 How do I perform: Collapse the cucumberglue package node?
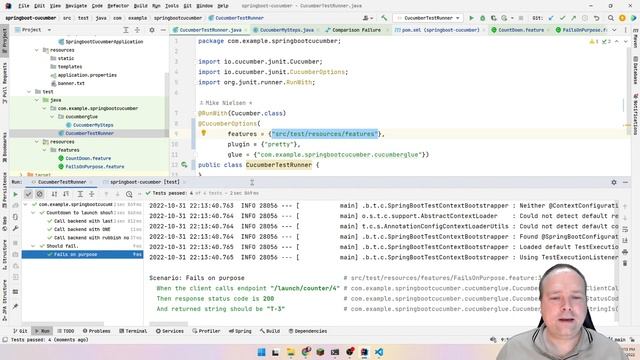pos(52,117)
